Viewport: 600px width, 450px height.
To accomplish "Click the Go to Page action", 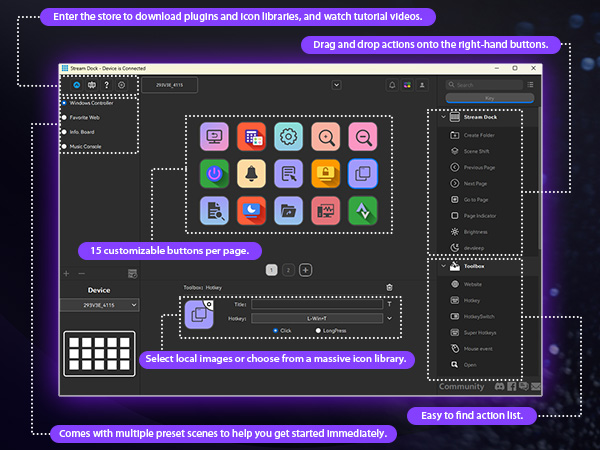I will 469,199.
